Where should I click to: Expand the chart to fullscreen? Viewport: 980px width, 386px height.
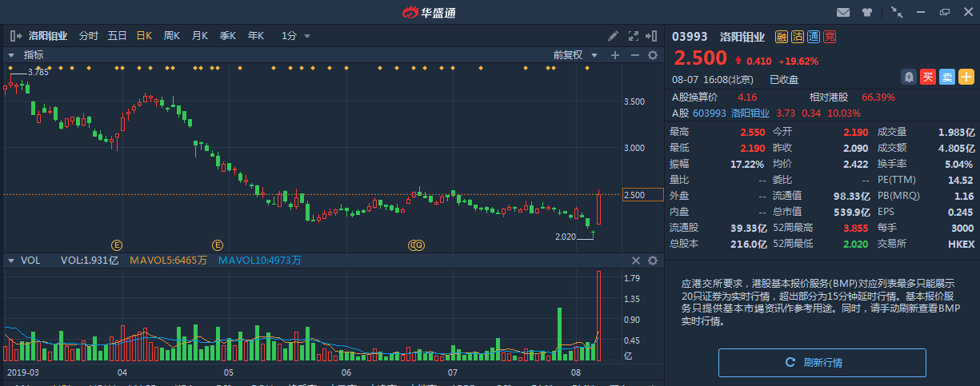634,36
